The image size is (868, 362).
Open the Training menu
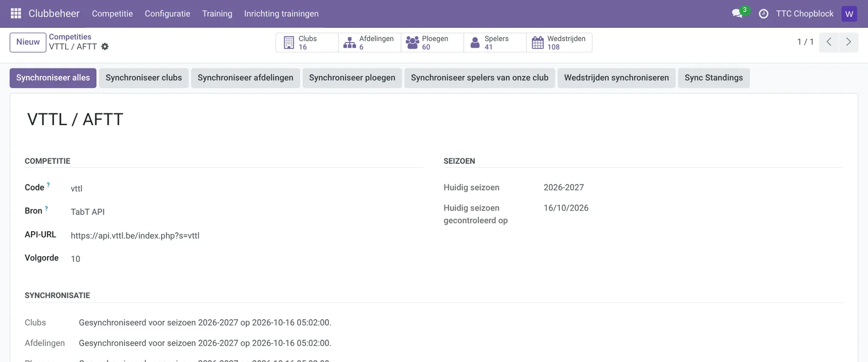(217, 14)
